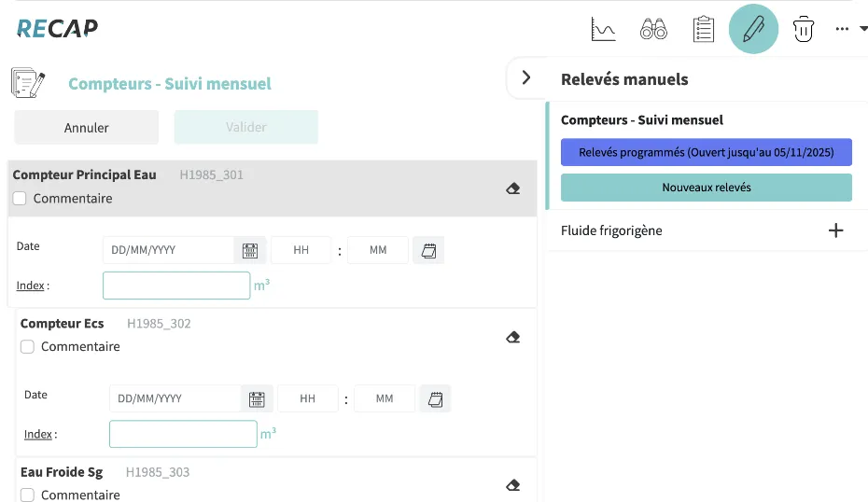Open calendar picker for Compteur Principal Eau date
868x502 pixels.
(x=250, y=250)
